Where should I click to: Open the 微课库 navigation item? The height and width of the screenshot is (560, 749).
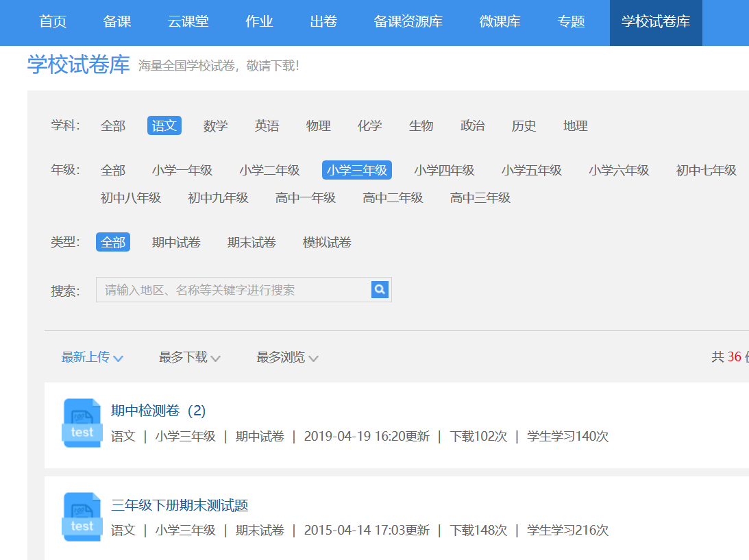click(500, 22)
